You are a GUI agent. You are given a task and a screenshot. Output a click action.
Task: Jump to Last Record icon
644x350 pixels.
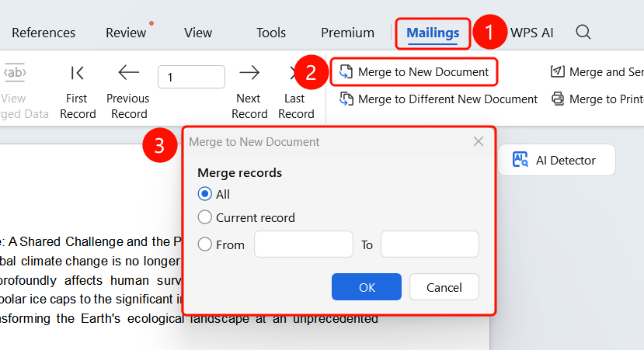(x=293, y=73)
